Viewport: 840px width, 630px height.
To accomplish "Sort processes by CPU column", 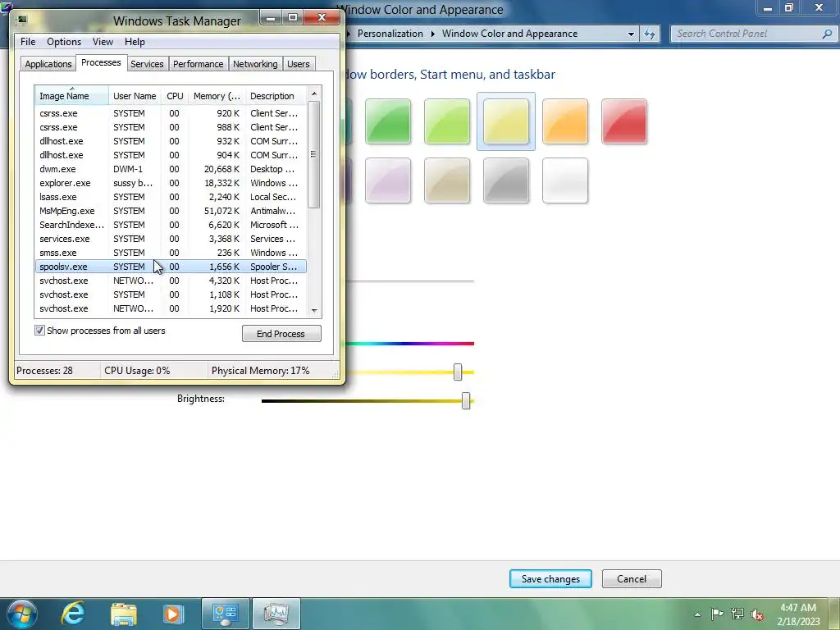I will 175,96.
